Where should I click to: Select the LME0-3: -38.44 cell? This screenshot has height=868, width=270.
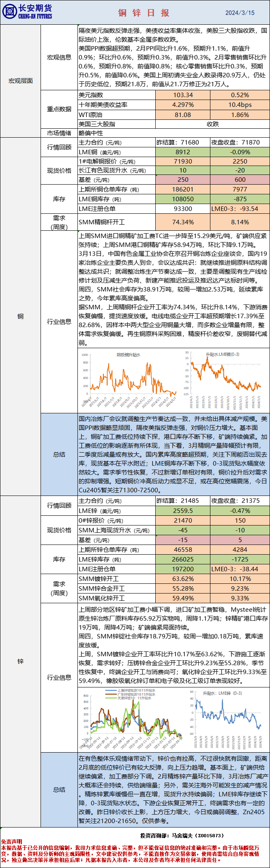(x=240, y=569)
